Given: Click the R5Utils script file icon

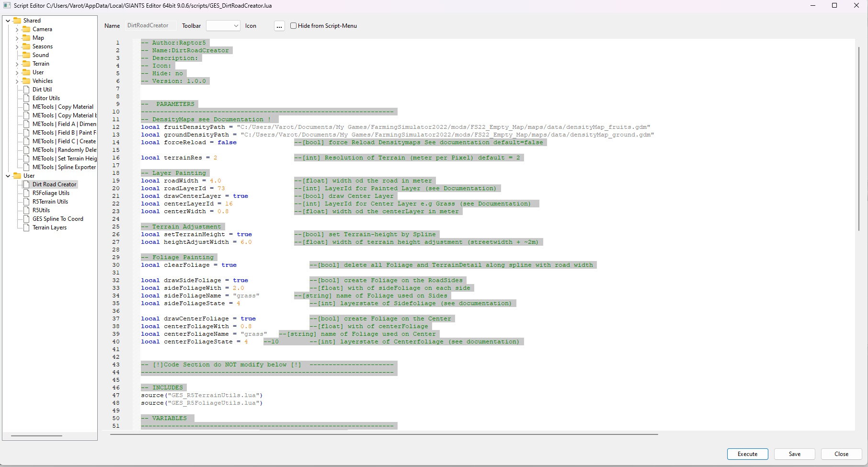Looking at the screenshot, I should click(26, 210).
